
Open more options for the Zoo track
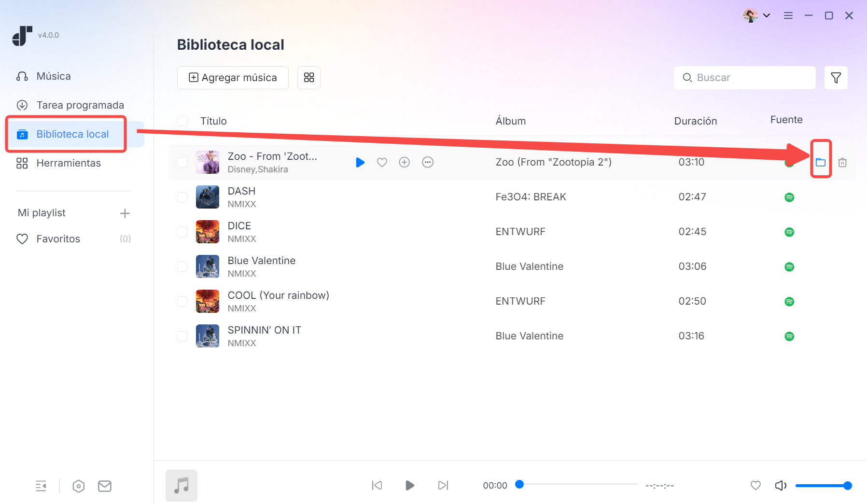pos(428,163)
